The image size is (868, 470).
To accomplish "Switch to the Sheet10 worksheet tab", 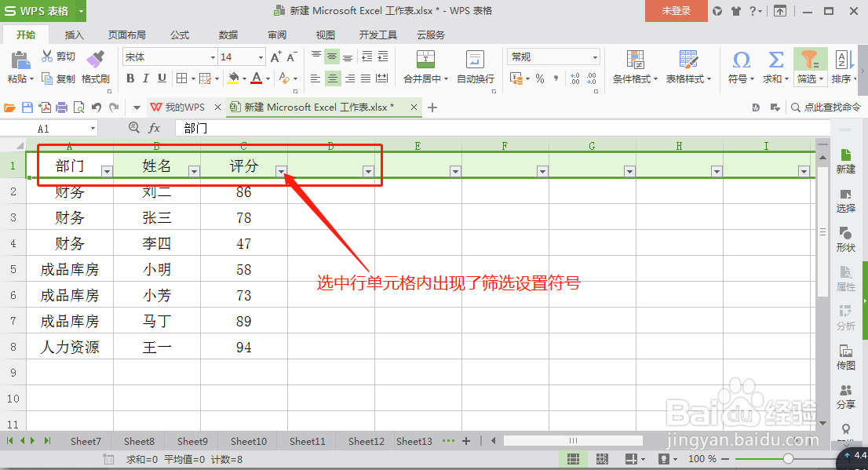I will click(x=248, y=441).
